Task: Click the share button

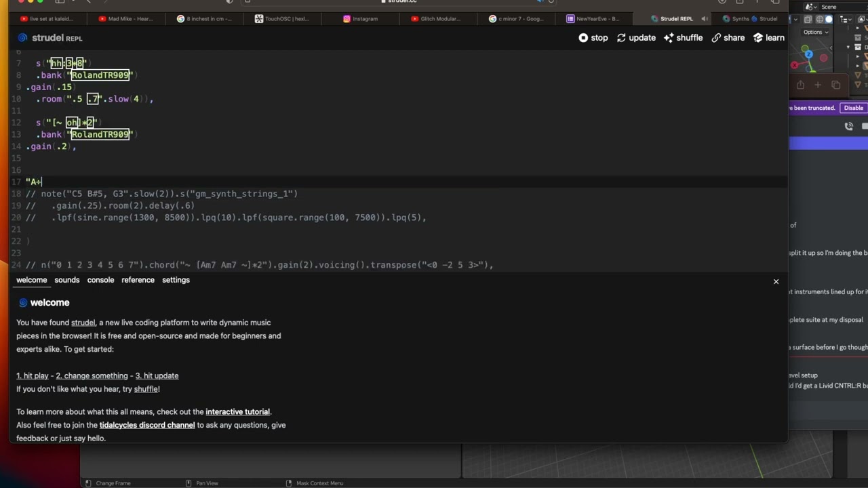Action: click(728, 38)
